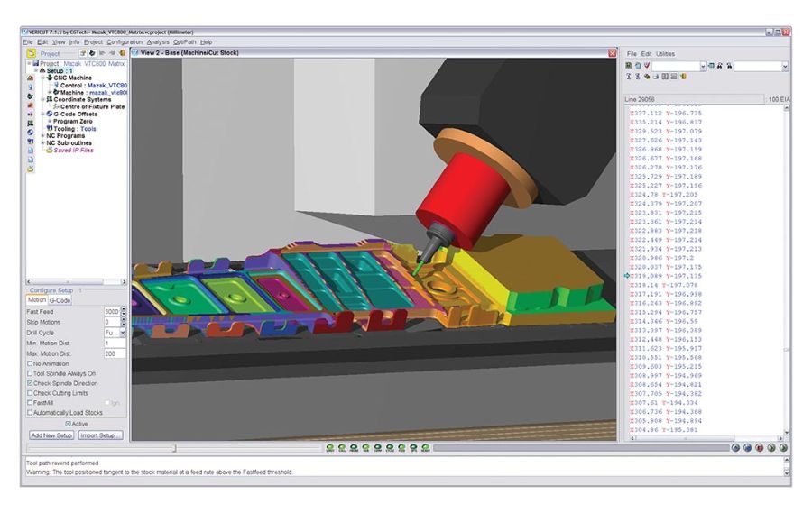Expand the NC Programs tree node
The height and width of the screenshot is (513, 812).
tap(43, 135)
